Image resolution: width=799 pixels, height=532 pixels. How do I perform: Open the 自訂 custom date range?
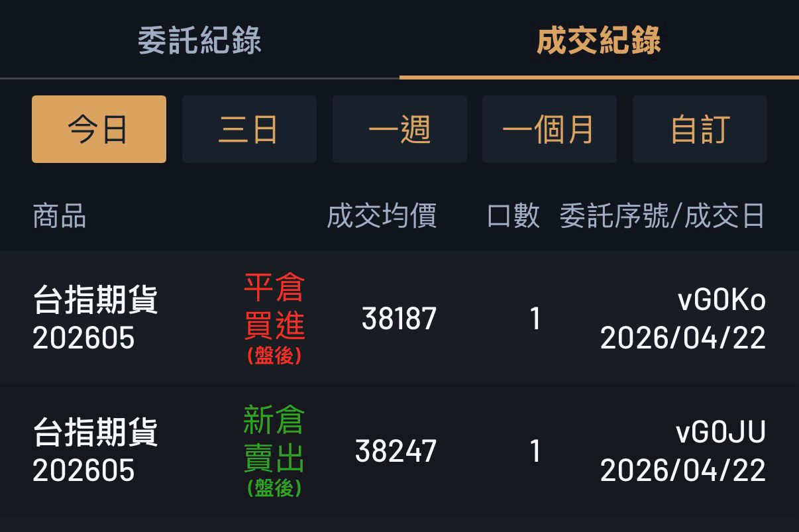(700, 129)
